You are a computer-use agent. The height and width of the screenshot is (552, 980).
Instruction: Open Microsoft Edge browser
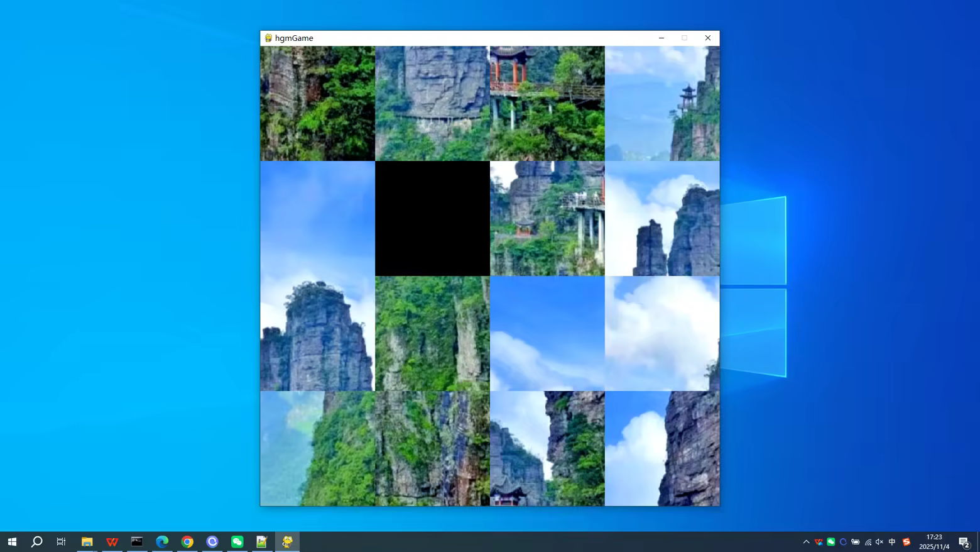click(162, 541)
